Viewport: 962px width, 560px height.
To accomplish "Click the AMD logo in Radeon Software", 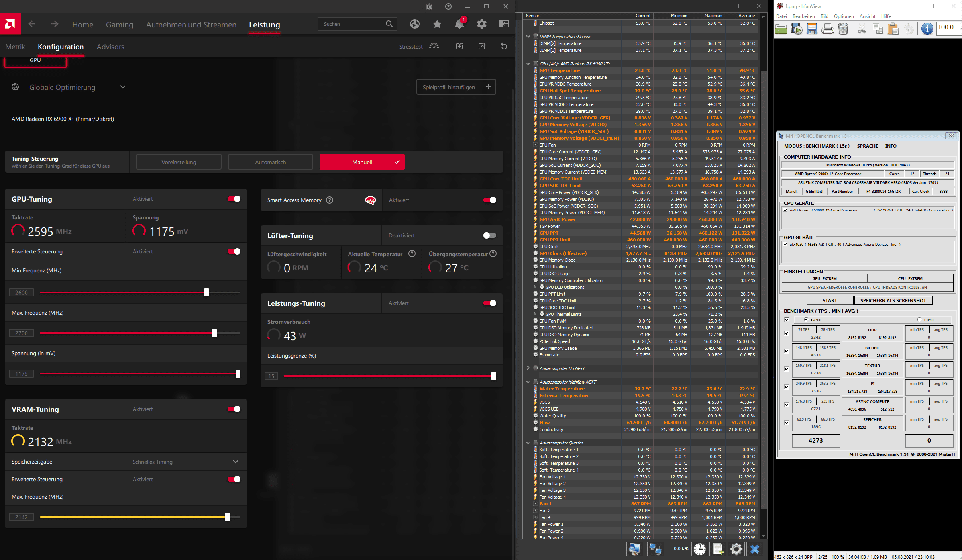I will (10, 24).
